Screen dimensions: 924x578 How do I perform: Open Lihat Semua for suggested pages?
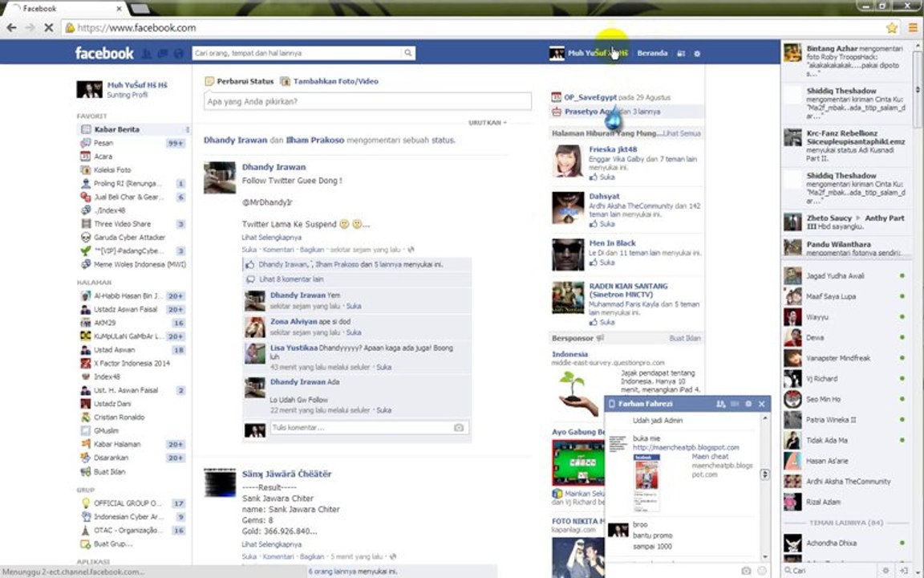click(x=682, y=133)
